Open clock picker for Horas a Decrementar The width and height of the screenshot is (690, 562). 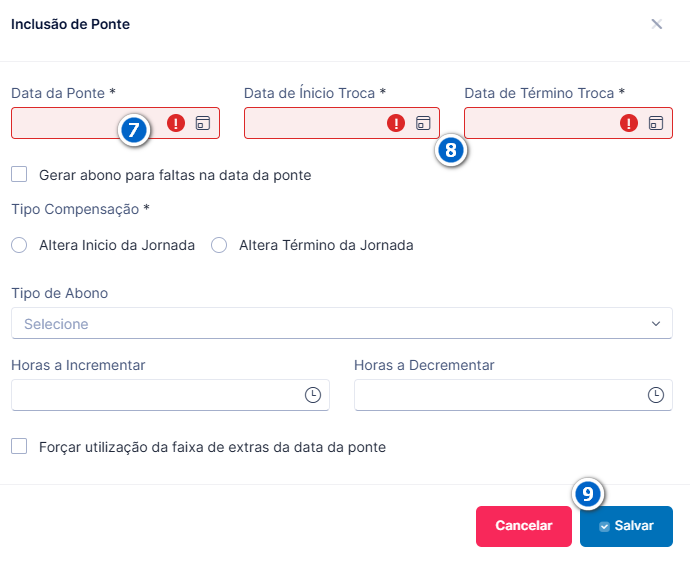point(656,395)
